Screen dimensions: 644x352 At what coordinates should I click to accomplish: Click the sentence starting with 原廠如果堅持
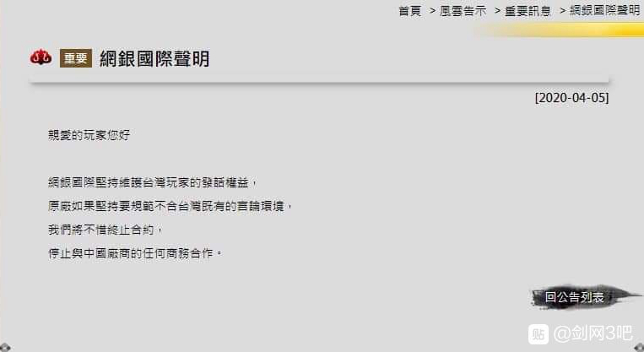170,206
